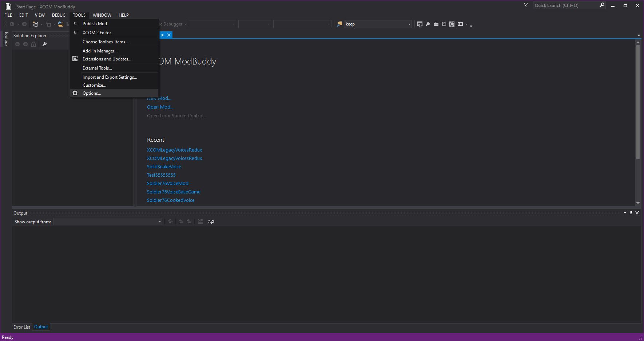Click Find Message in Code icon in Output
Image resolution: width=644 pixels, height=341 pixels.
170,222
